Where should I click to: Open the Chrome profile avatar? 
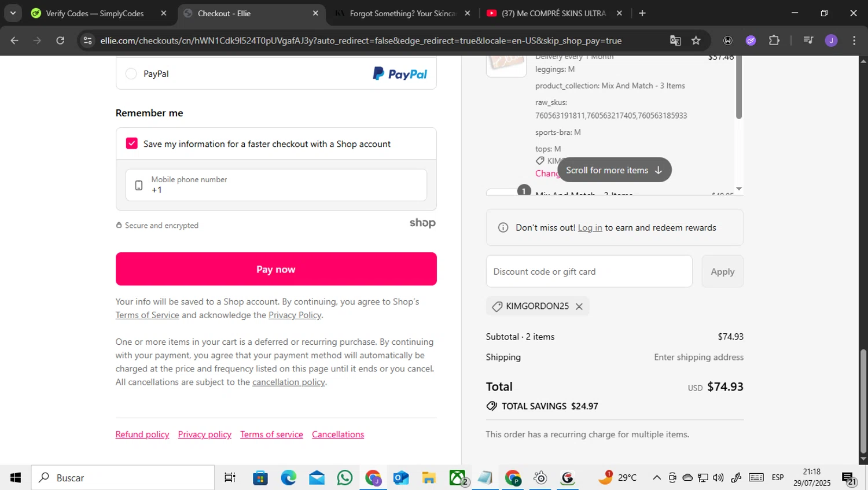click(x=832, y=40)
